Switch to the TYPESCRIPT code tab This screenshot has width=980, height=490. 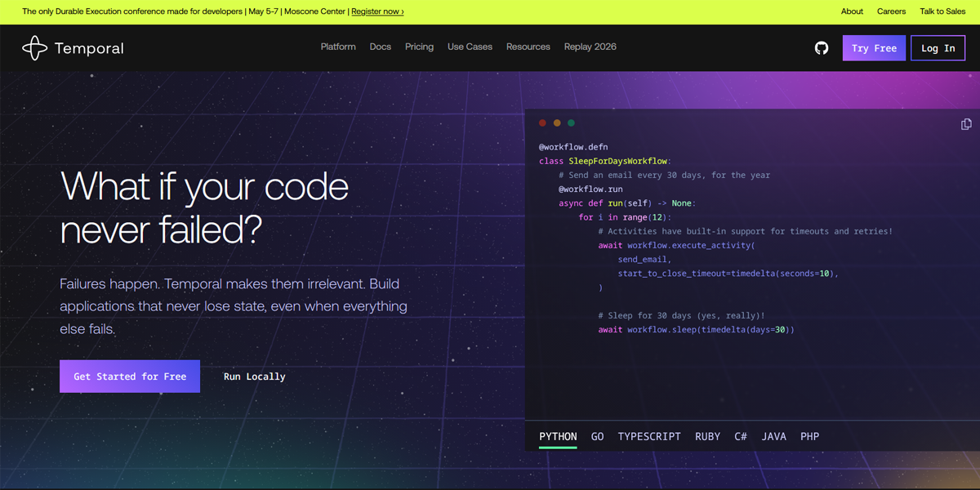pyautogui.click(x=649, y=437)
